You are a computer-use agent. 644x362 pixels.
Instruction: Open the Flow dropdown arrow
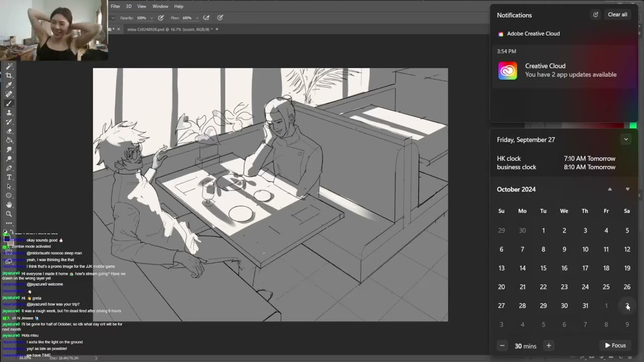(x=197, y=18)
